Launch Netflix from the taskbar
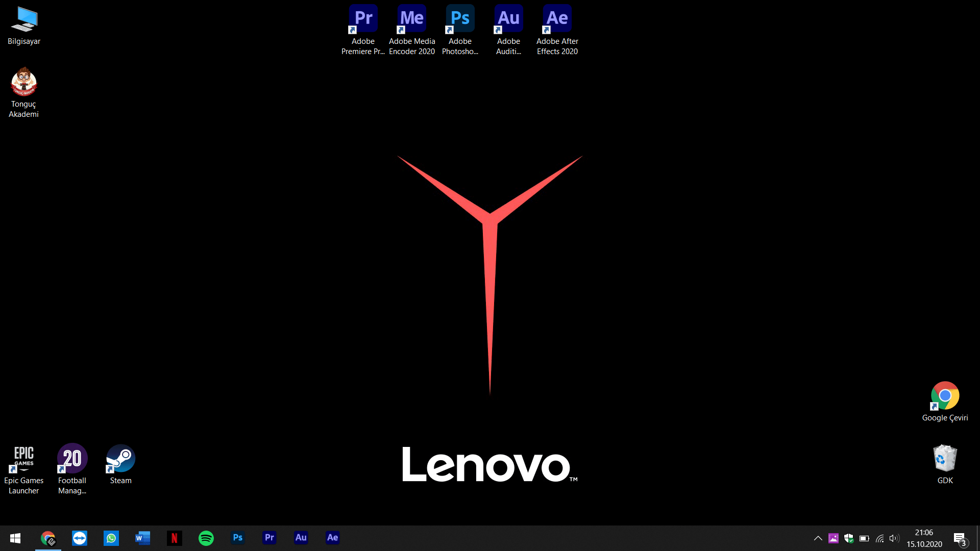Viewport: 980px width, 551px height. point(175,538)
